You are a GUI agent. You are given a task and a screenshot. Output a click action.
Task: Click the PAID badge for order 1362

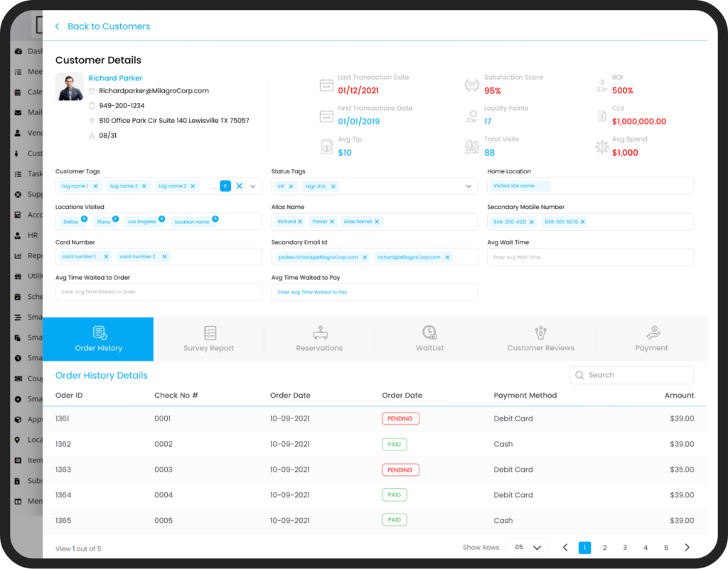coord(394,444)
